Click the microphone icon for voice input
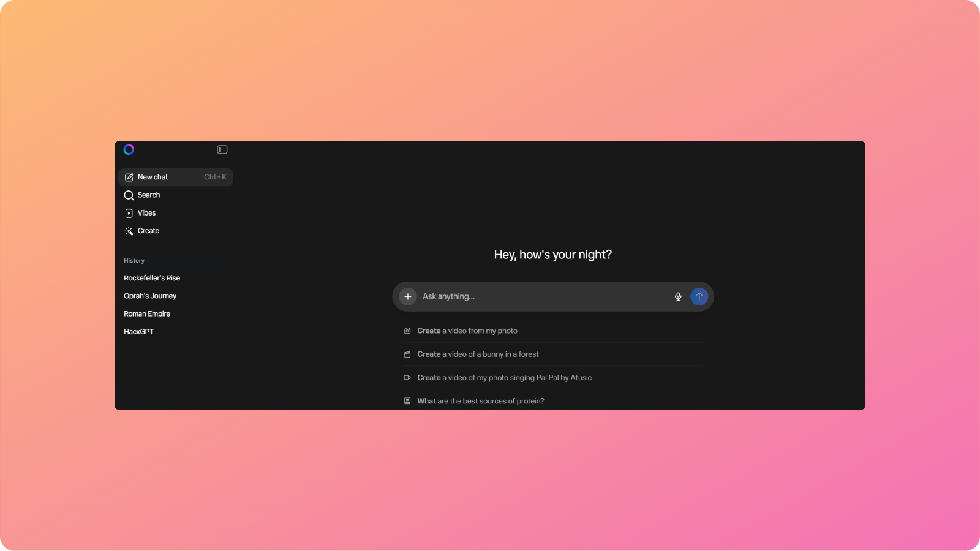980x551 pixels. pos(678,296)
